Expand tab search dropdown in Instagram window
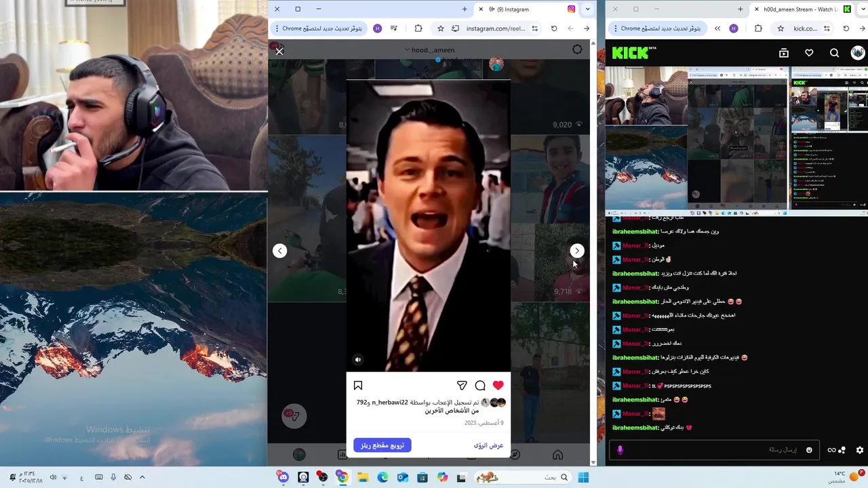Image resolution: width=868 pixels, height=488 pixels. point(587,9)
